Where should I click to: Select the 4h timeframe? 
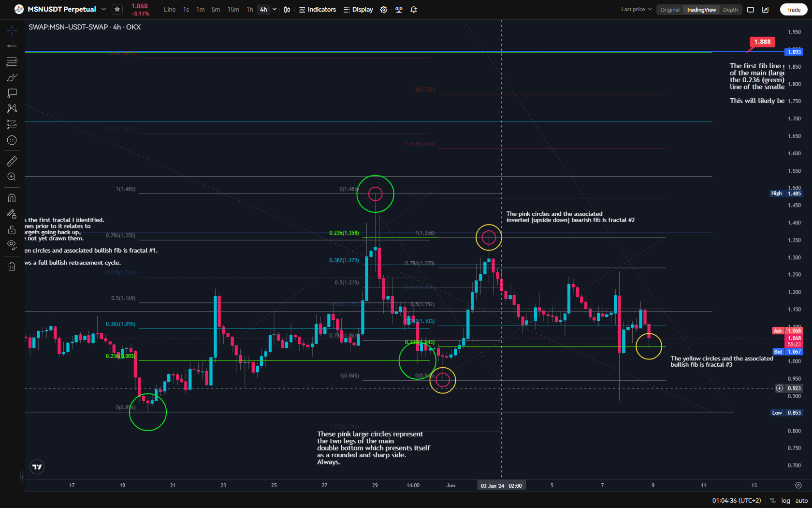(x=263, y=10)
